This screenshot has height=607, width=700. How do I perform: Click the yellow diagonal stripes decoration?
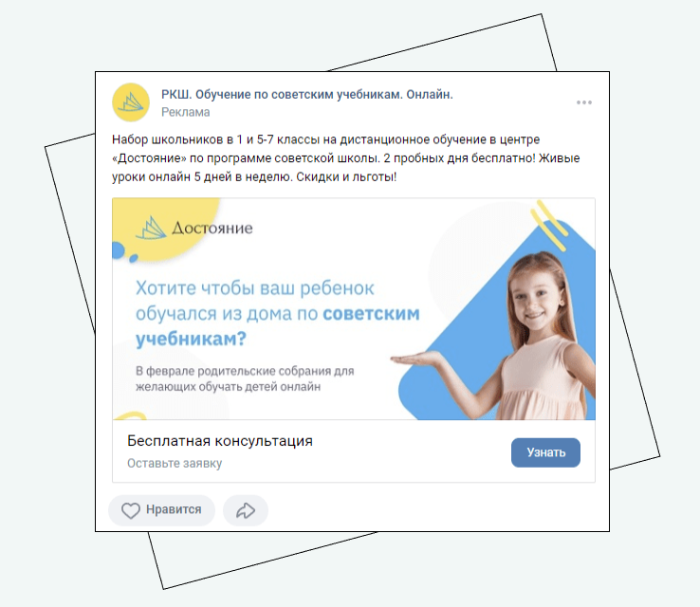tap(548, 225)
